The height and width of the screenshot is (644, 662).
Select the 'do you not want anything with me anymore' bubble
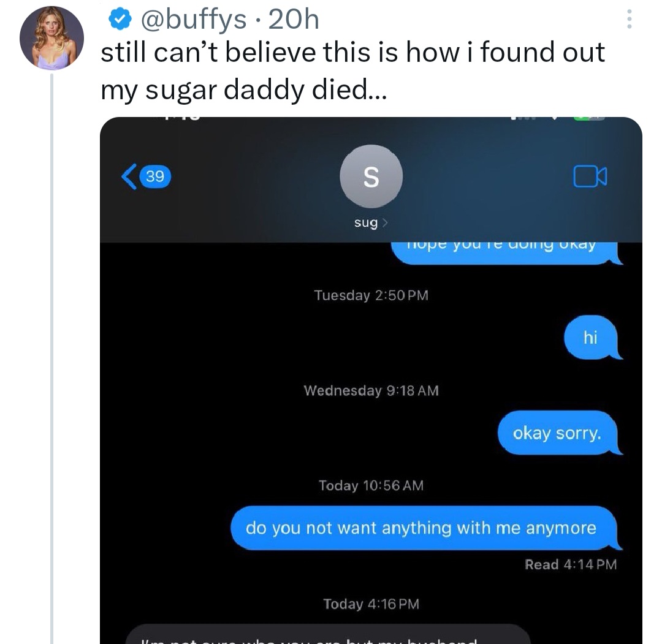click(422, 528)
